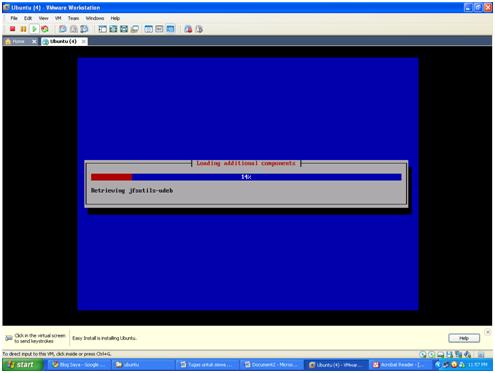Click the 'Loading additional components' dialog title
This screenshot has width=495, height=373.
coord(246,163)
